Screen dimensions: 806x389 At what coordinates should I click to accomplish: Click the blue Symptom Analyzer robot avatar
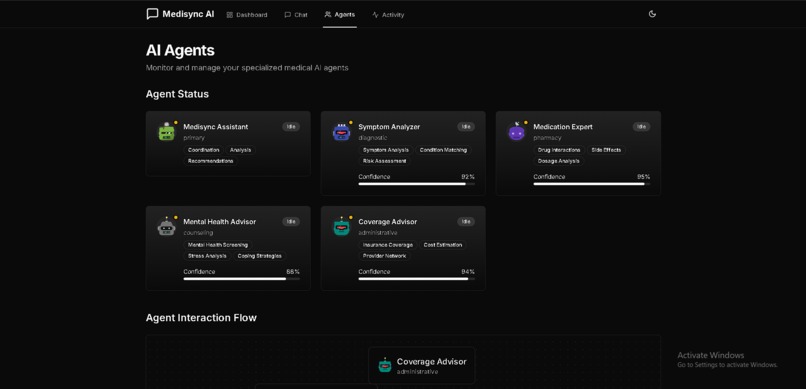341,132
